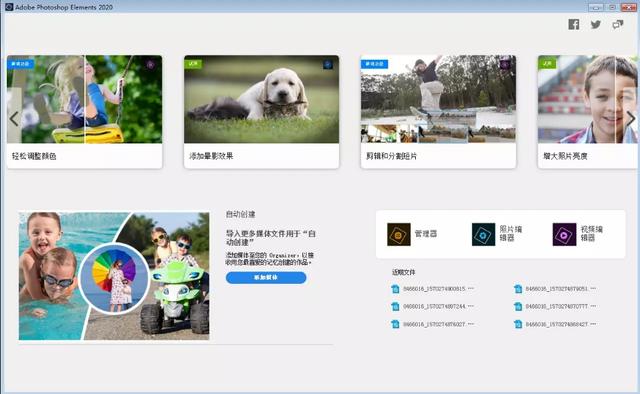Open the 剪辑和分割照片 skateboarder thumbnail
This screenshot has height=394, width=640.
tap(438, 99)
